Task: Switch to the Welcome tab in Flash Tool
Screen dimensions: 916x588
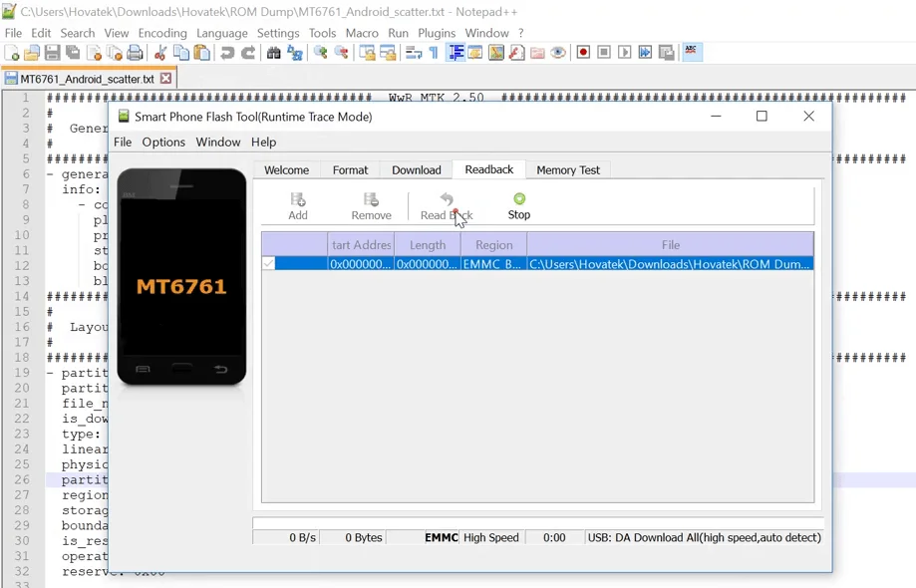Action: [x=286, y=169]
